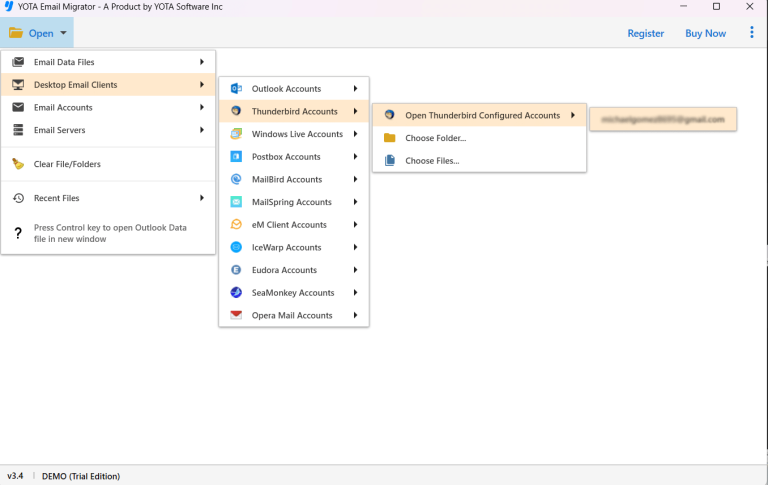The image size is (768, 485).
Task: Click the Postbox Accounts icon
Action: click(236, 157)
